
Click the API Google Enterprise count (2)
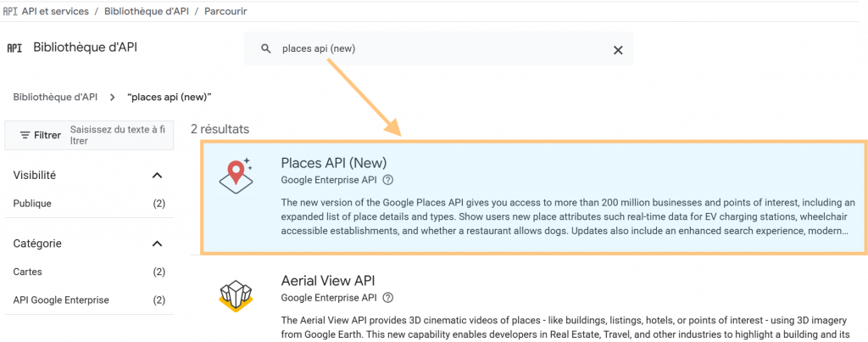click(159, 300)
